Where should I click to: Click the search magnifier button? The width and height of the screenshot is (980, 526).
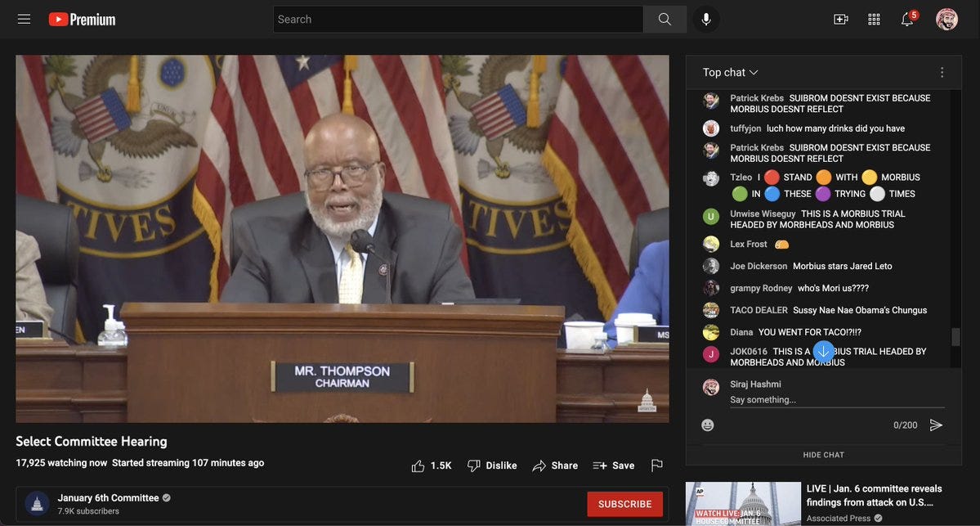click(x=665, y=20)
